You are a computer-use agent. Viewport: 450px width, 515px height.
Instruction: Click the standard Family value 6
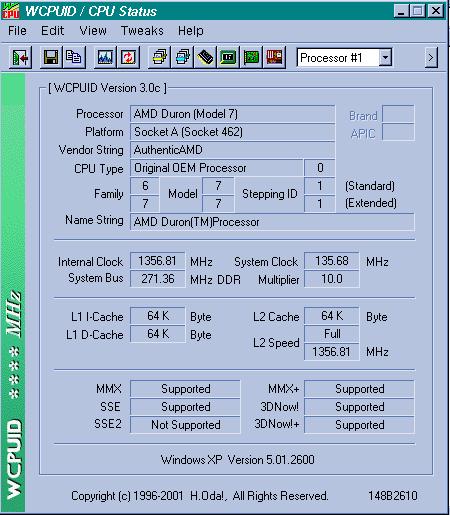tap(145, 186)
